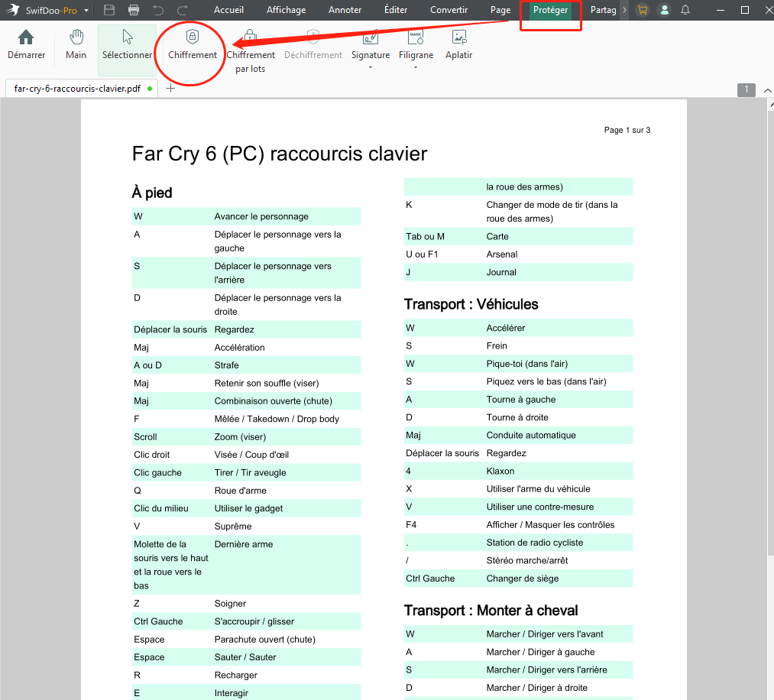
Task: Click the 'Ctrl Gauche' cell beside Changer de siège
Action: (430, 578)
